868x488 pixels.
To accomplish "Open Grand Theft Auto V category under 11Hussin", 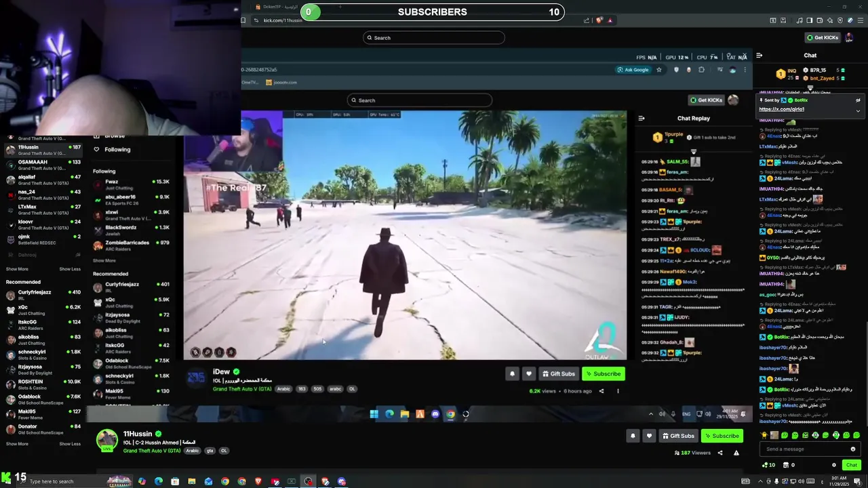I will (152, 451).
